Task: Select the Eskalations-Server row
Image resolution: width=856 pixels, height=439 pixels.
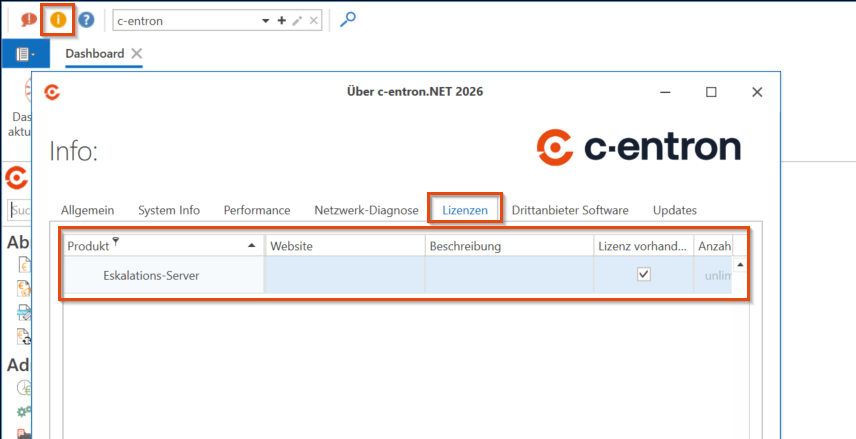Action: (x=397, y=275)
